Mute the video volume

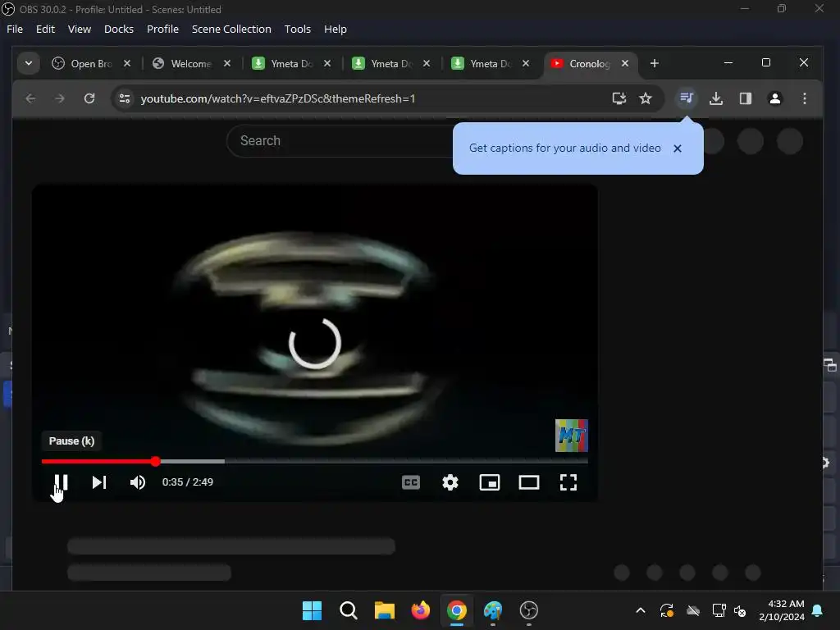point(138,482)
